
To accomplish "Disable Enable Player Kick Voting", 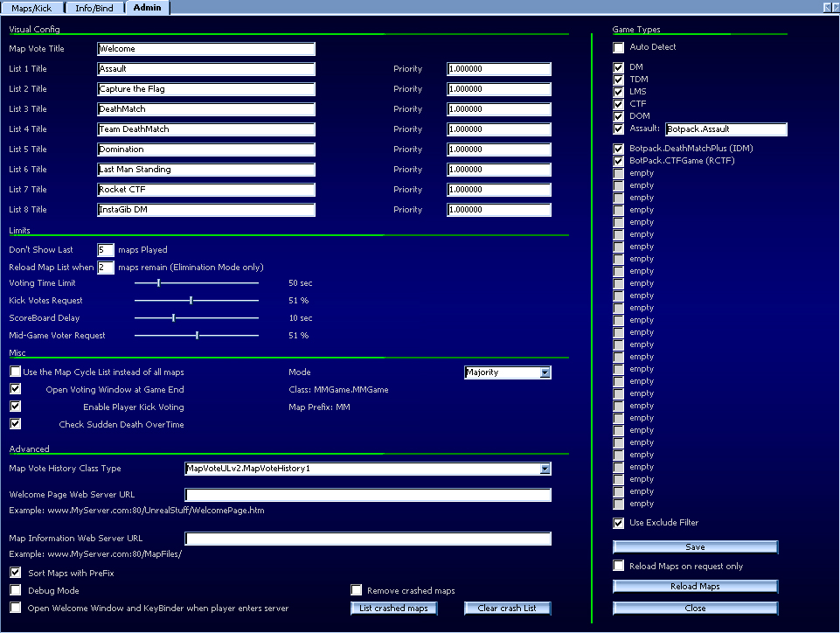I will click(x=14, y=406).
